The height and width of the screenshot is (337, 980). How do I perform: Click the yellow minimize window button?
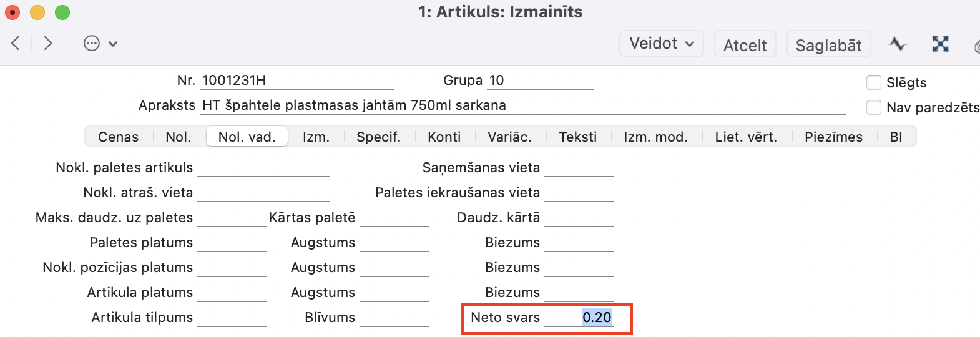tap(37, 12)
